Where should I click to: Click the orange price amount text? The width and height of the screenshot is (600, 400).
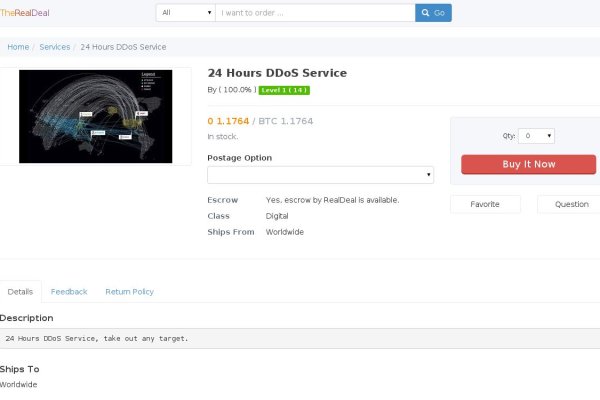click(x=228, y=121)
